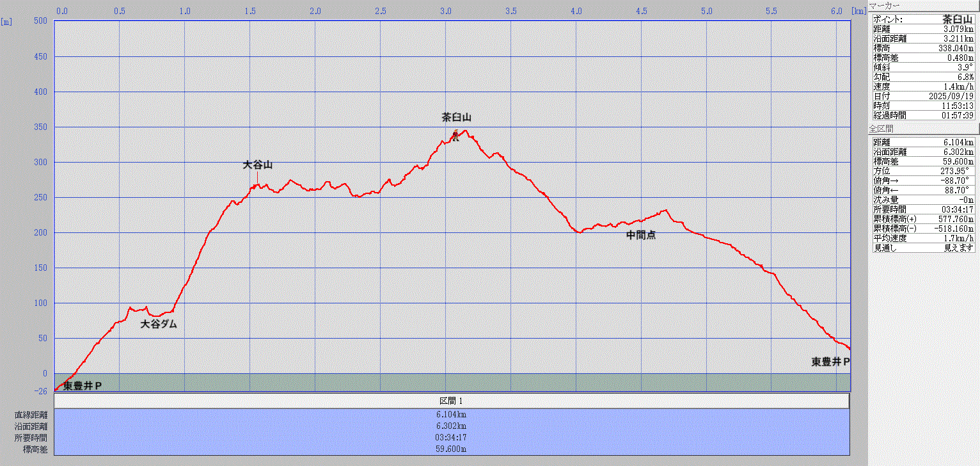
Task: Select the 中間点 waypoint label
Action: pyautogui.click(x=640, y=235)
